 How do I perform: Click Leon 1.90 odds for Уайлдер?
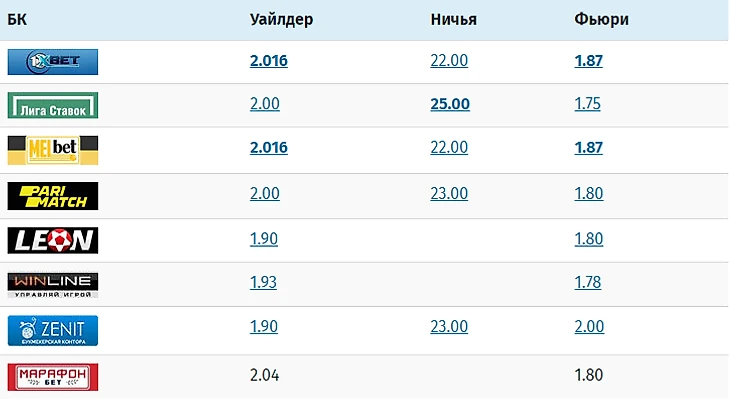[264, 238]
